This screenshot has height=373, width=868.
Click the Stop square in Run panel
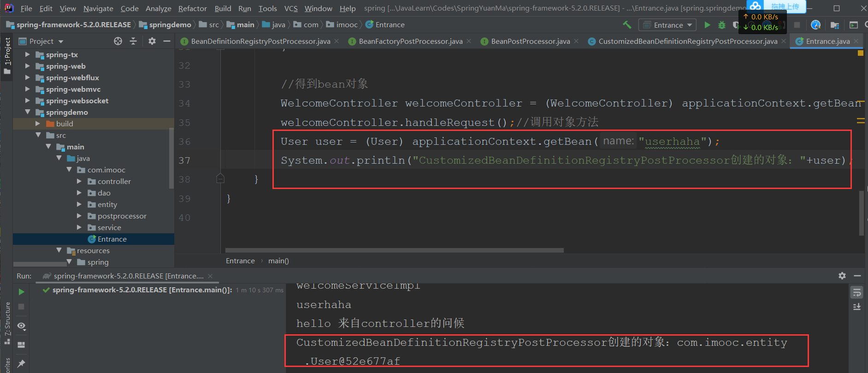[21, 307]
